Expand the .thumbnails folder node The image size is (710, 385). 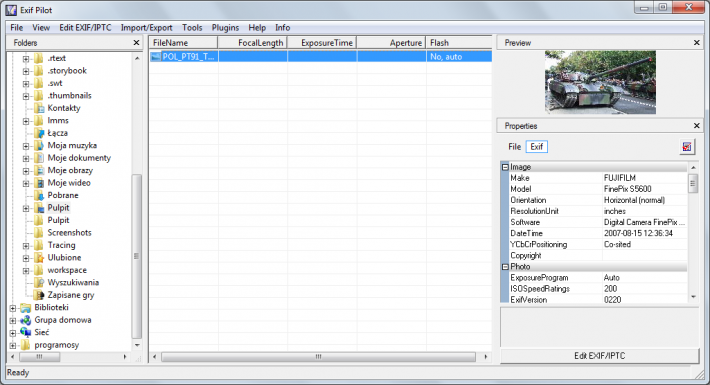(26, 96)
